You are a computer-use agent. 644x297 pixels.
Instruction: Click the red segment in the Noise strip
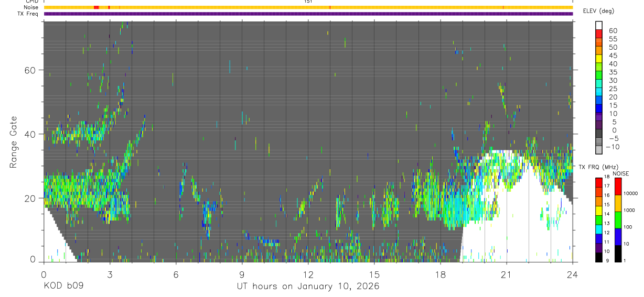(96, 7)
